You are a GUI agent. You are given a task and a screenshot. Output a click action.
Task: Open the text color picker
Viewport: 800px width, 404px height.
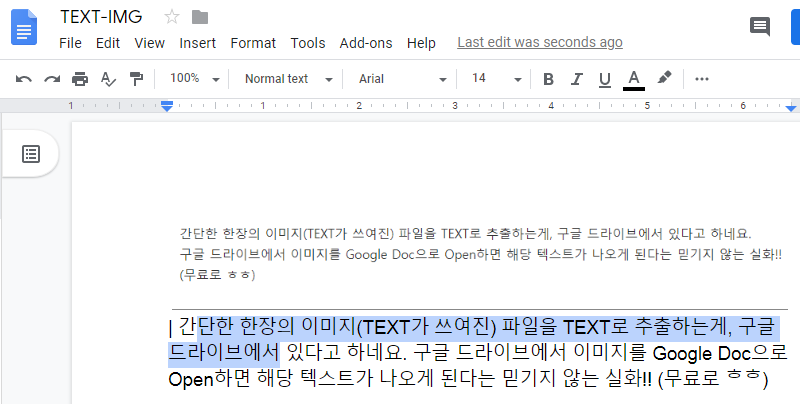click(x=634, y=80)
